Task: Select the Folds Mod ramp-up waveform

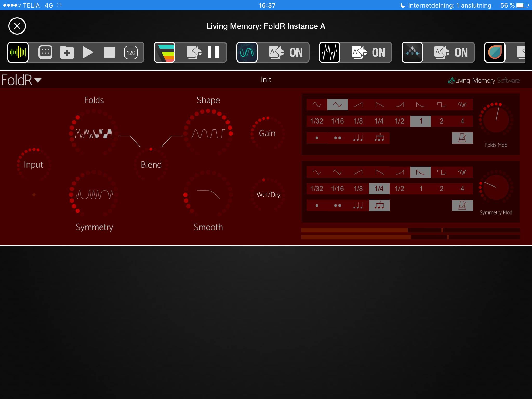Action: point(358,105)
